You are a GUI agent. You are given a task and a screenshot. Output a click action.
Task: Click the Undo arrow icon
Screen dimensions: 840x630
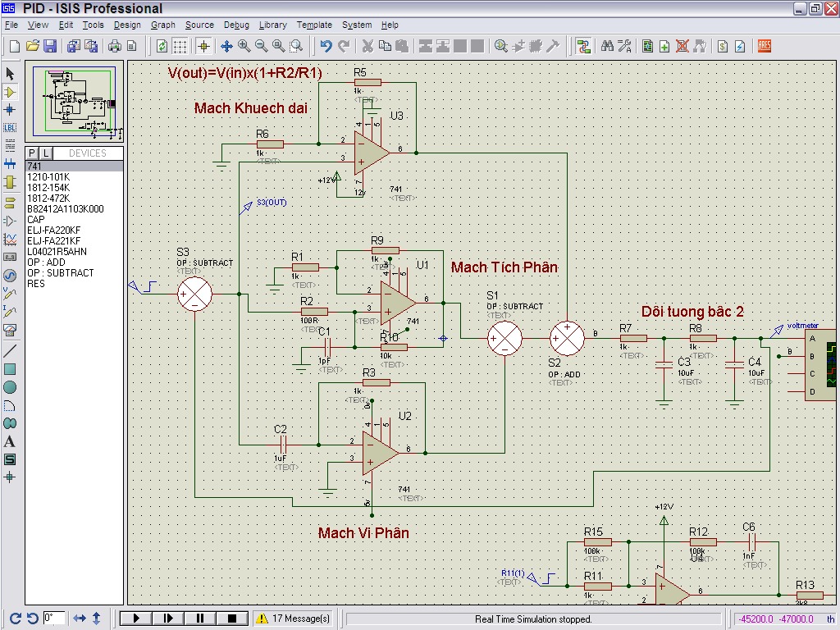click(x=326, y=46)
